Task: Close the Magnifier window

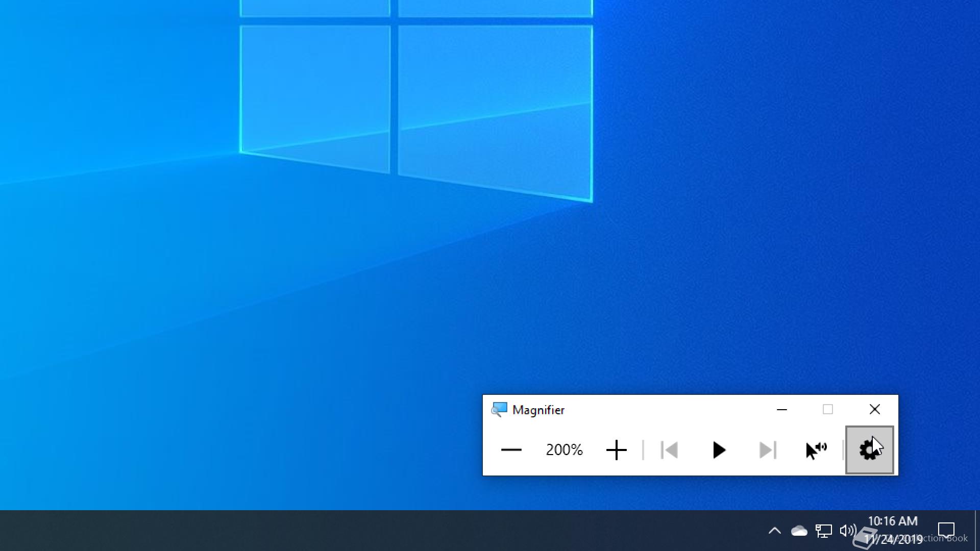Action: pyautogui.click(x=874, y=410)
